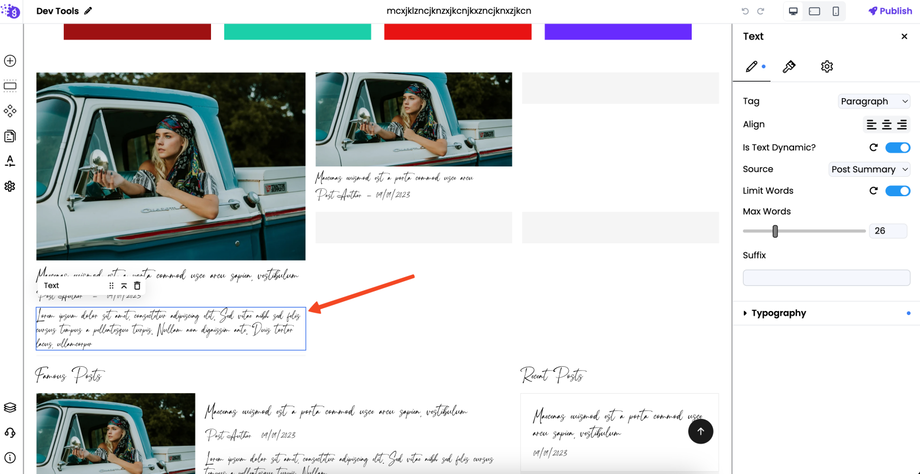The height and width of the screenshot is (474, 920).
Task: Align text right
Action: (x=902, y=124)
